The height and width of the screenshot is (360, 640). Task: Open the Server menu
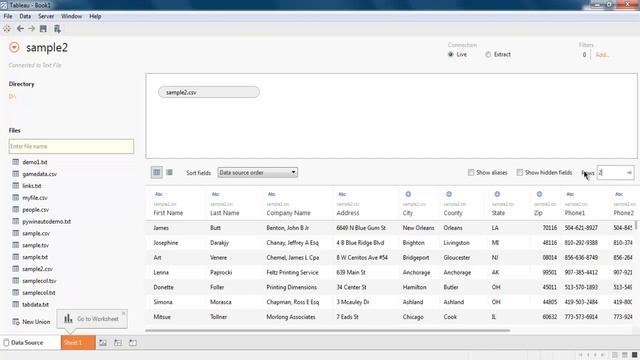coord(46,16)
